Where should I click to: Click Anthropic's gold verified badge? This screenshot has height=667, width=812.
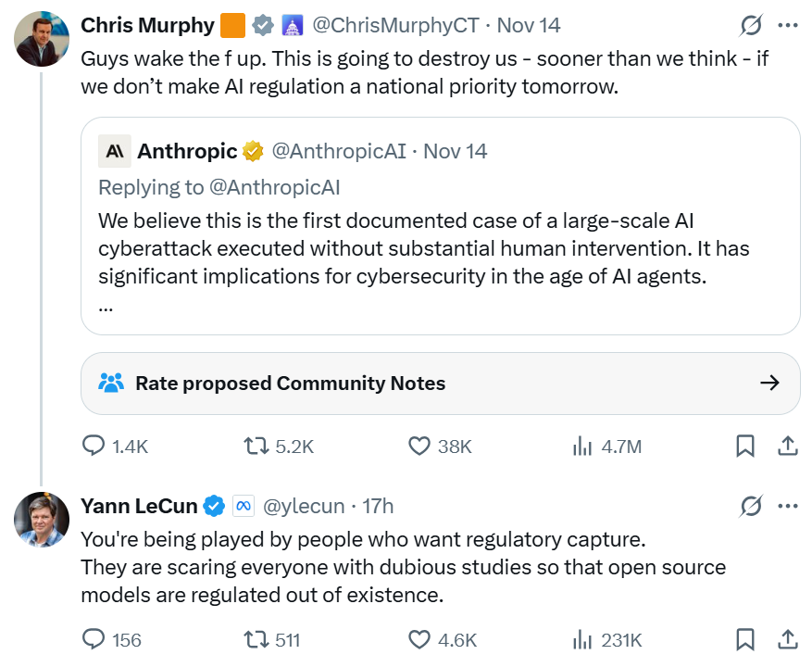click(252, 150)
